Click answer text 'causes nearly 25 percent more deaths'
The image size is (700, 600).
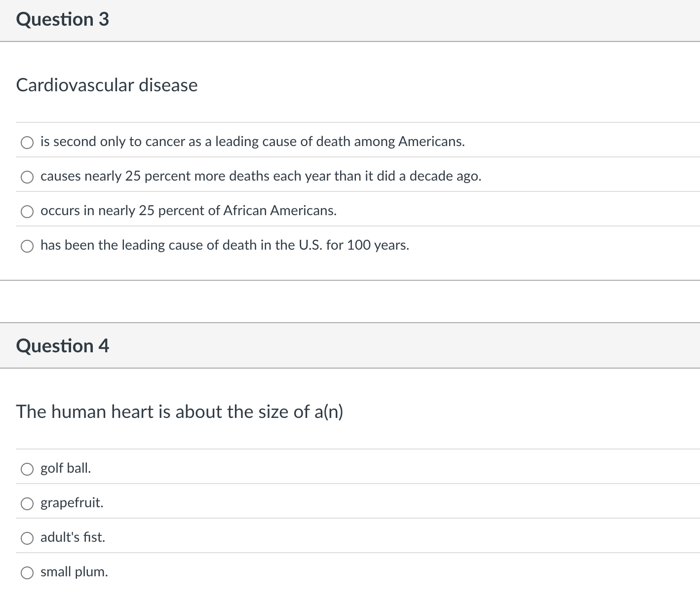point(261,176)
